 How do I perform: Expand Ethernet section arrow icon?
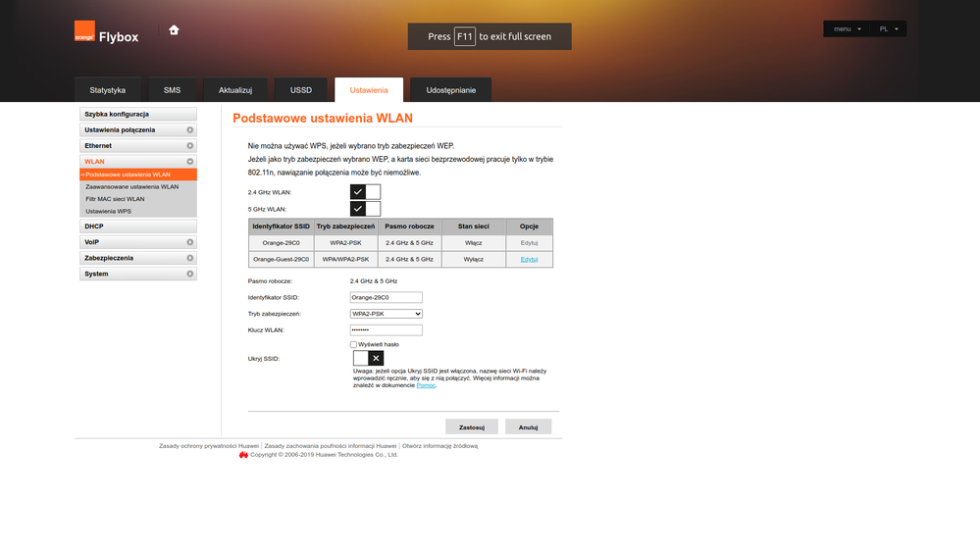click(x=190, y=145)
